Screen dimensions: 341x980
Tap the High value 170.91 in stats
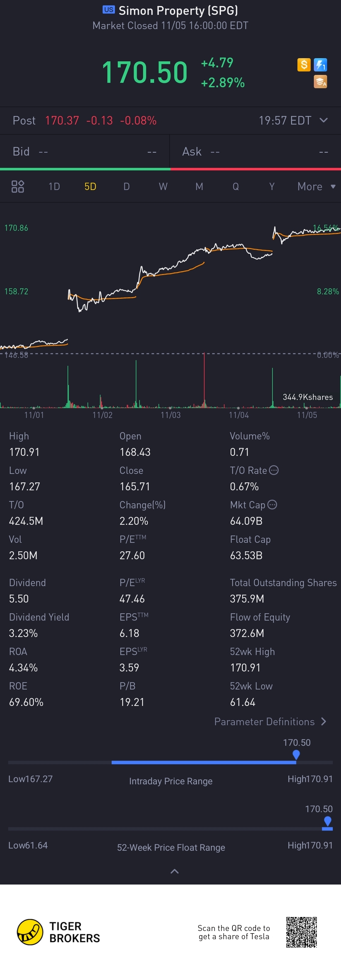(24, 452)
